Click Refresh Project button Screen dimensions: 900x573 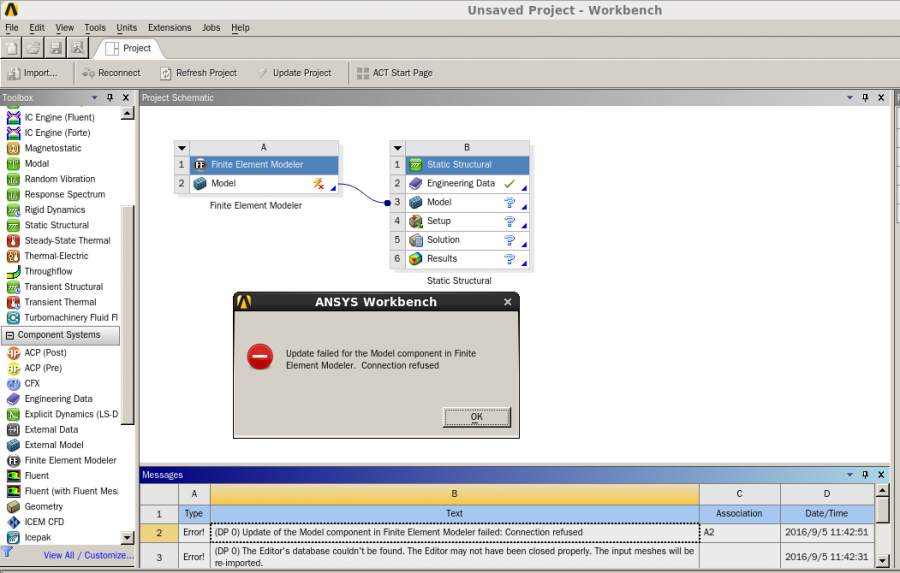click(x=199, y=73)
